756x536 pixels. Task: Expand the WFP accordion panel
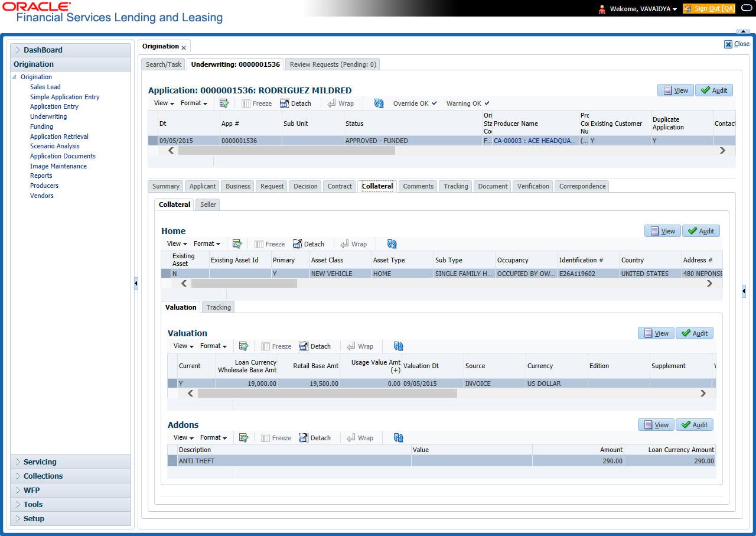click(x=71, y=490)
